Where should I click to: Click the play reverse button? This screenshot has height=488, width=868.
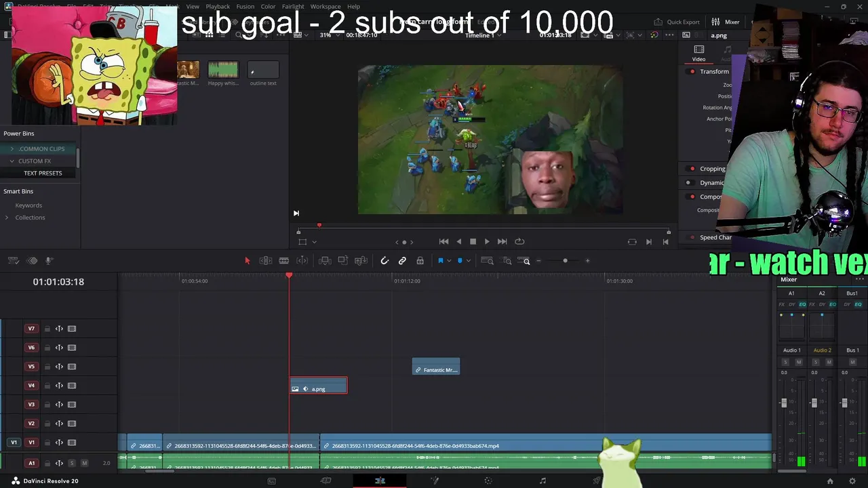(459, 241)
